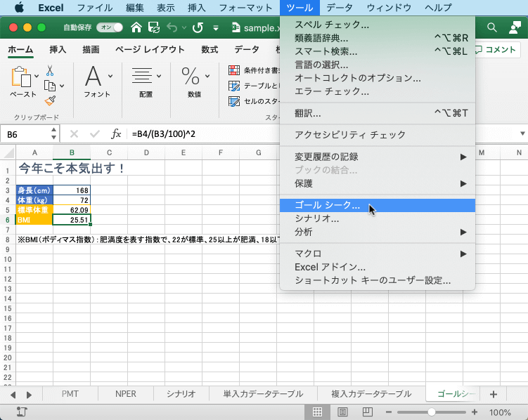The image size is (528, 420).
Task: Open the 分析 submenu
Action: [377, 232]
